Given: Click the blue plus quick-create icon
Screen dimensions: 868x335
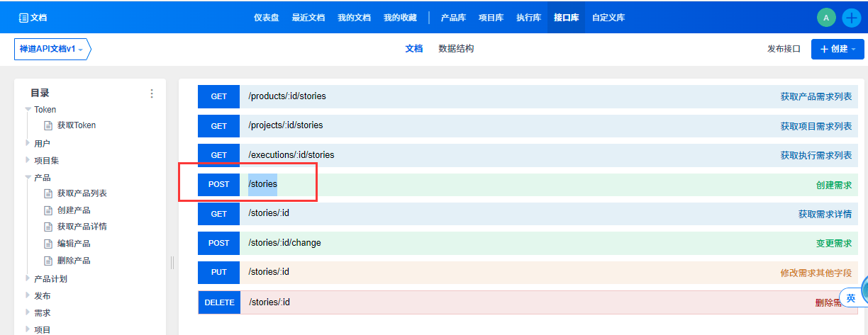Looking at the screenshot, I should pos(851,18).
